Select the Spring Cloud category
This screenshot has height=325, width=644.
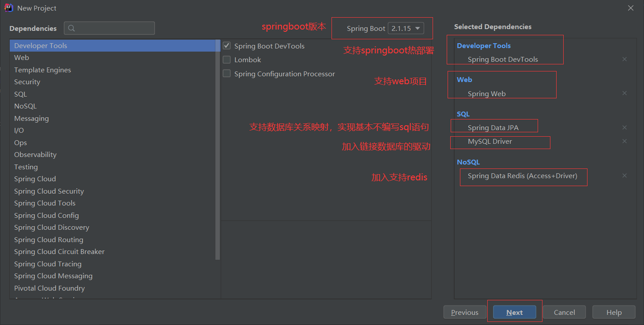click(x=113, y=179)
